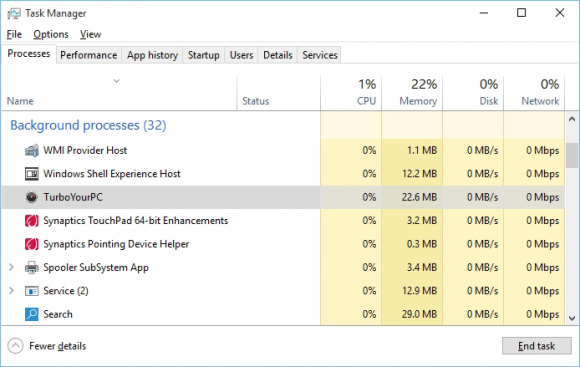The image size is (580, 367).
Task: Click the 1.1 MB memory value
Action: click(422, 151)
